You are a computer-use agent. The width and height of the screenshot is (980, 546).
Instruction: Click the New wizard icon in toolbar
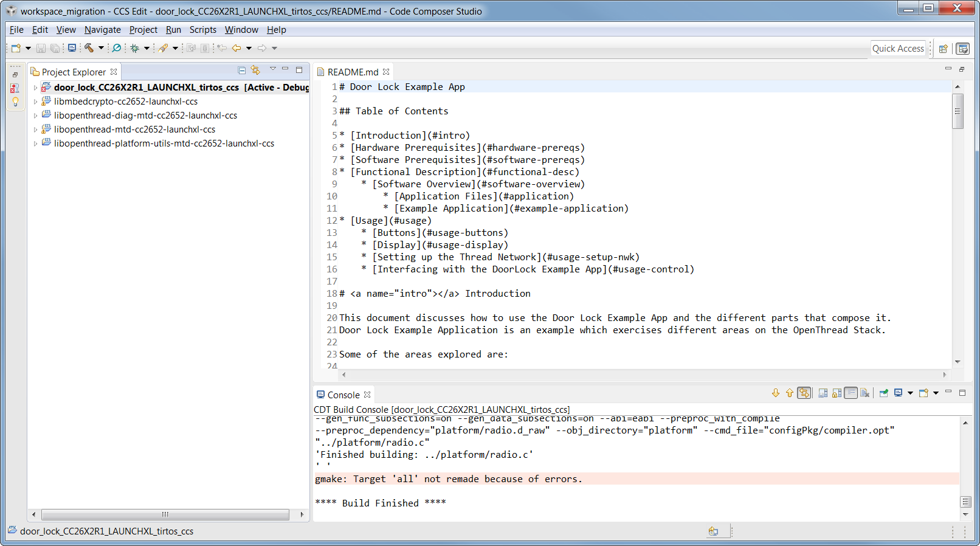pos(16,48)
